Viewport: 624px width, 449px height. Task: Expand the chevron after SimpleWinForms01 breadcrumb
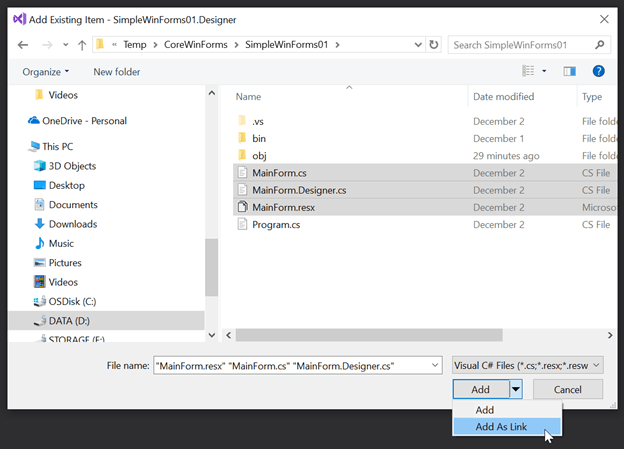337,45
